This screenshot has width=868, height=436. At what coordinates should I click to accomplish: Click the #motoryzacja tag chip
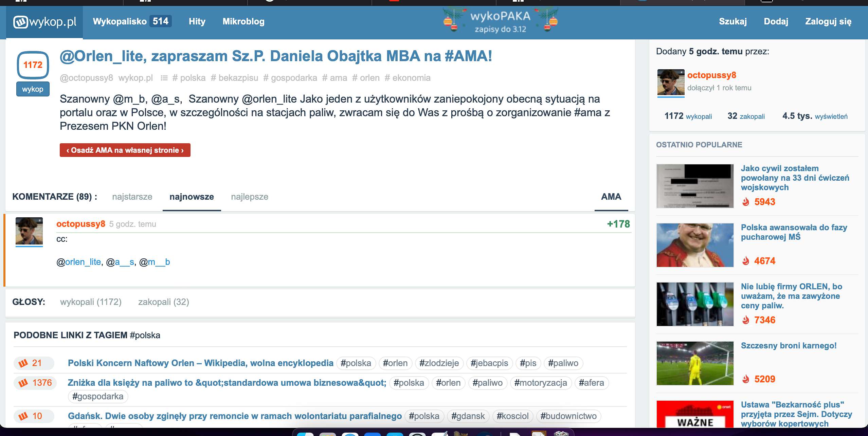click(x=541, y=383)
